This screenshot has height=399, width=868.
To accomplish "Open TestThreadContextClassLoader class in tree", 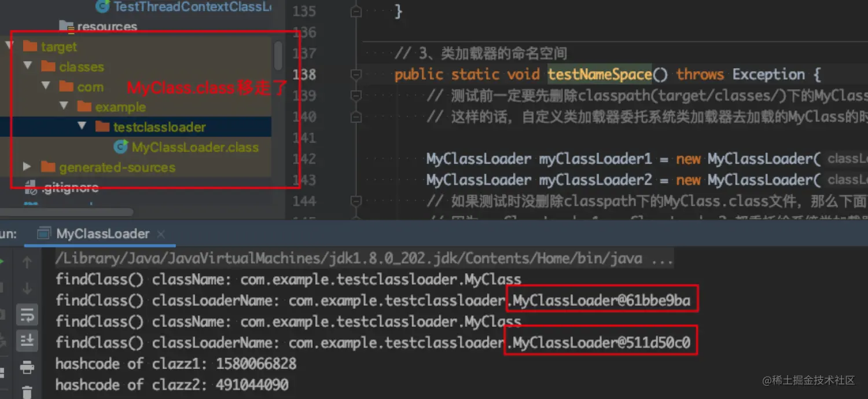I will pos(192,6).
